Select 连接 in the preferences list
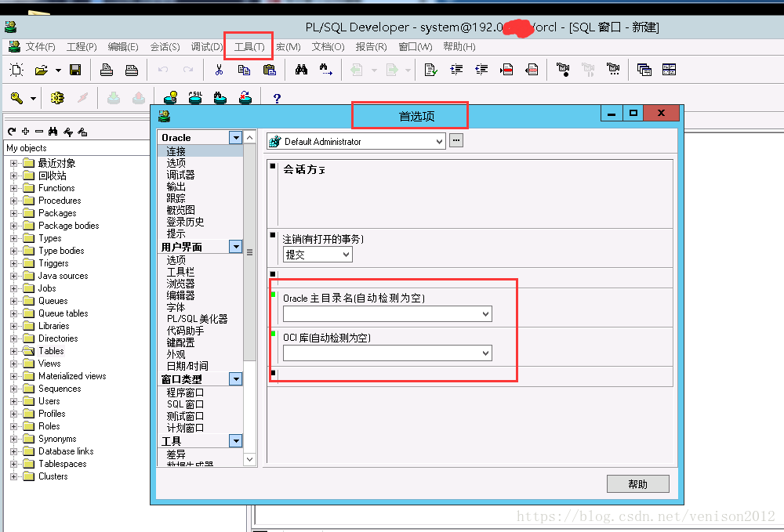Screen dimensions: 784x532 176,151
